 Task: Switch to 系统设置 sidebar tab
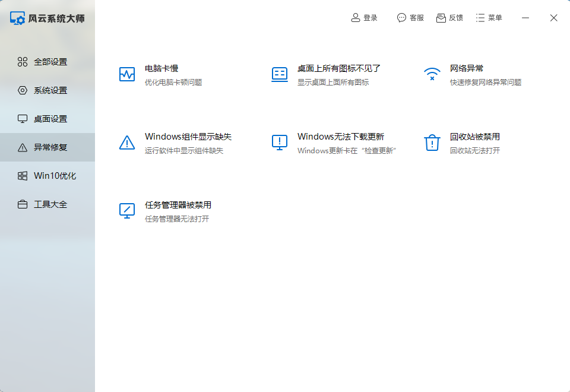47,90
